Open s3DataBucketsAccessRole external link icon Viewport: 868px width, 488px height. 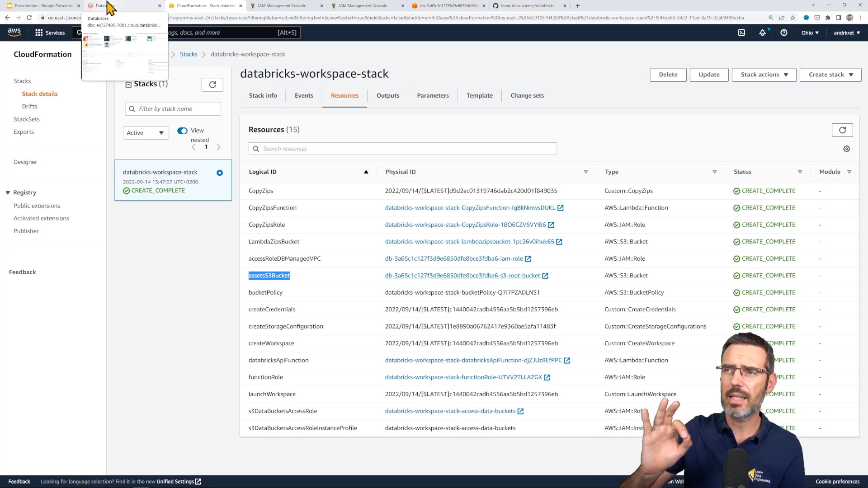(521, 411)
